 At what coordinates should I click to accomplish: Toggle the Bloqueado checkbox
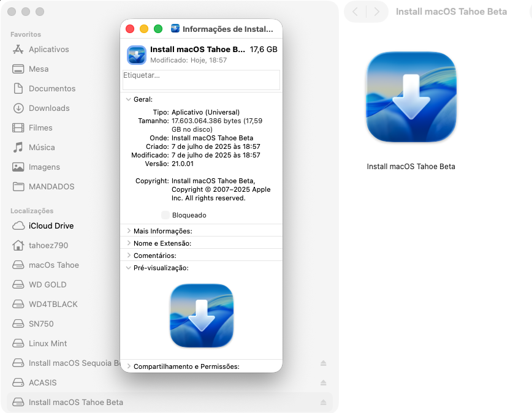click(165, 215)
